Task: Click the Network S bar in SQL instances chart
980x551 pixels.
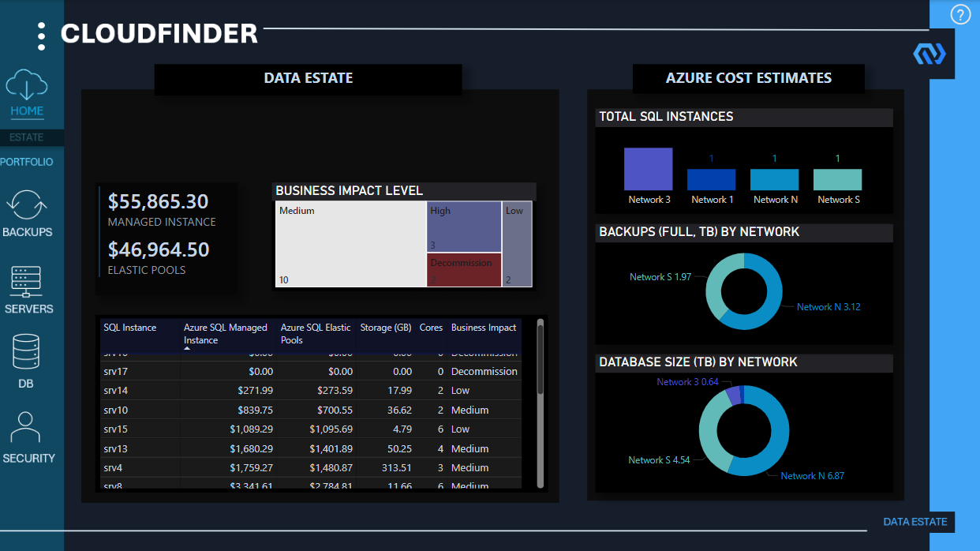Action: click(837, 180)
